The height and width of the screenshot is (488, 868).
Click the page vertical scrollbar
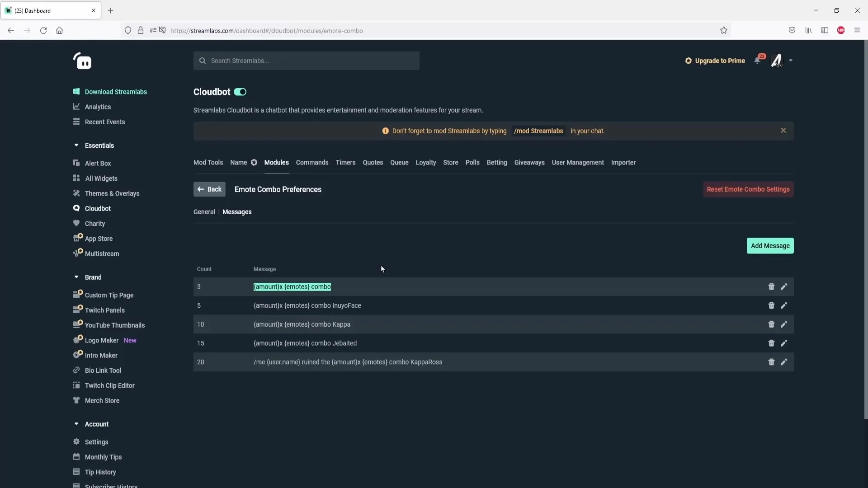coord(865,230)
